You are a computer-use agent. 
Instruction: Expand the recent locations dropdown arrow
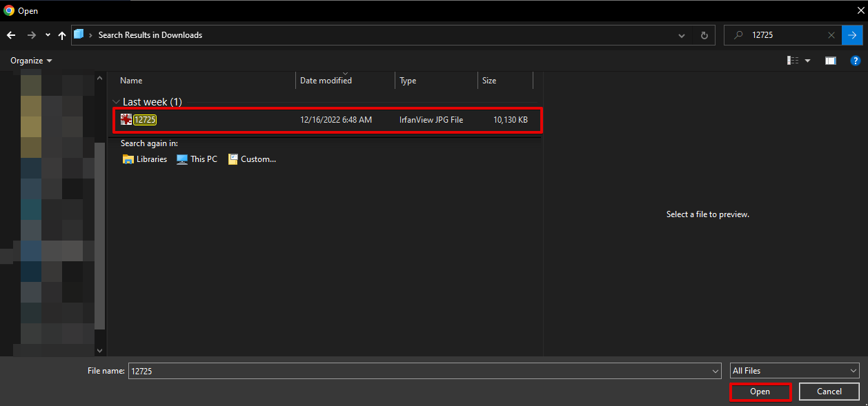click(48, 35)
